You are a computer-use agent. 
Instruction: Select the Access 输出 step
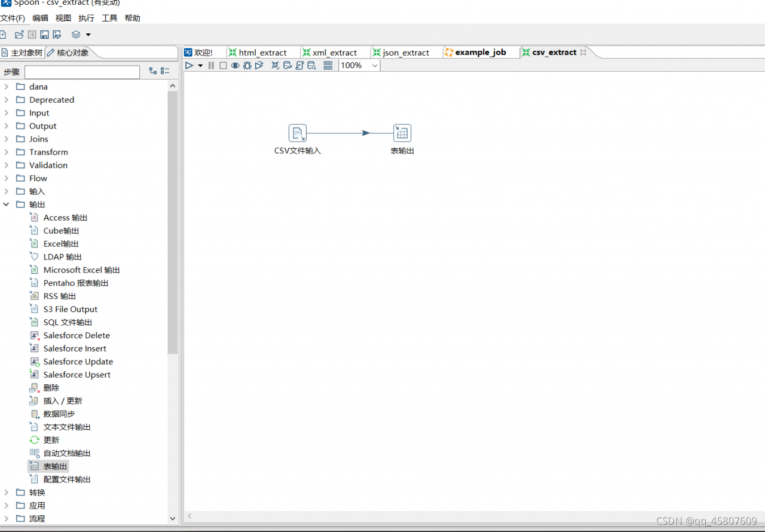pos(65,218)
